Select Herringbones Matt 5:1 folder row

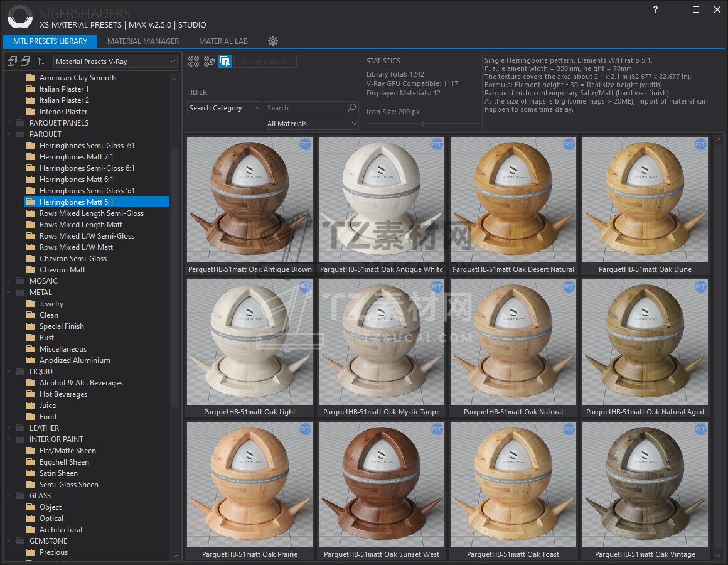97,202
